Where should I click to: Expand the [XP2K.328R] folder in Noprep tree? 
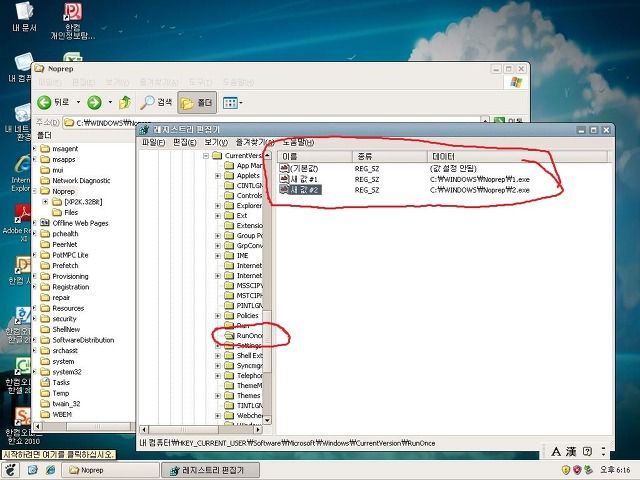45,202
